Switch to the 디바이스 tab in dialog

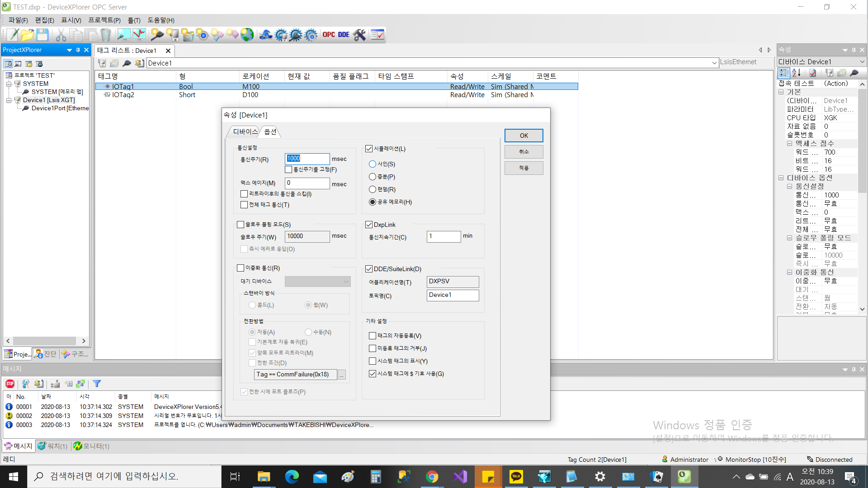[x=245, y=131]
